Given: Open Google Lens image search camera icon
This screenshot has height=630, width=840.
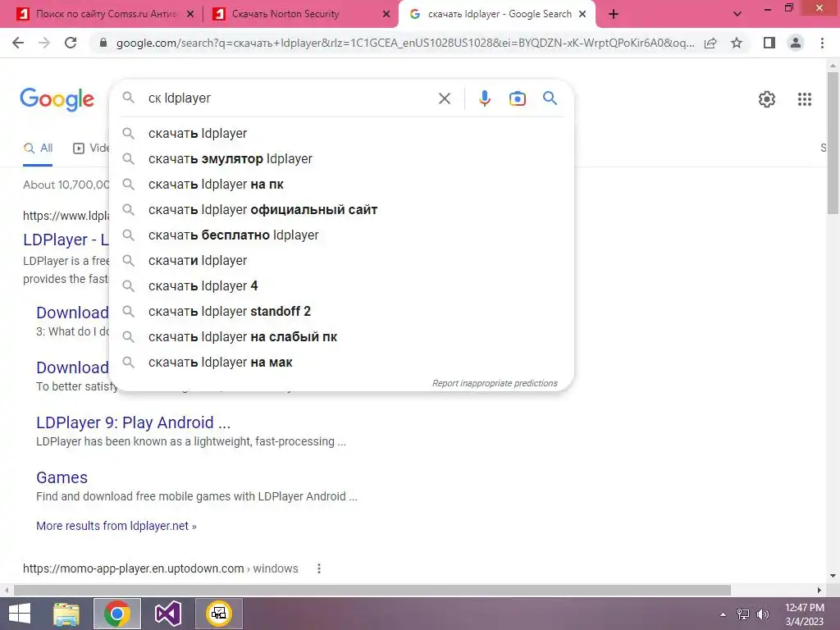Looking at the screenshot, I should coord(517,98).
